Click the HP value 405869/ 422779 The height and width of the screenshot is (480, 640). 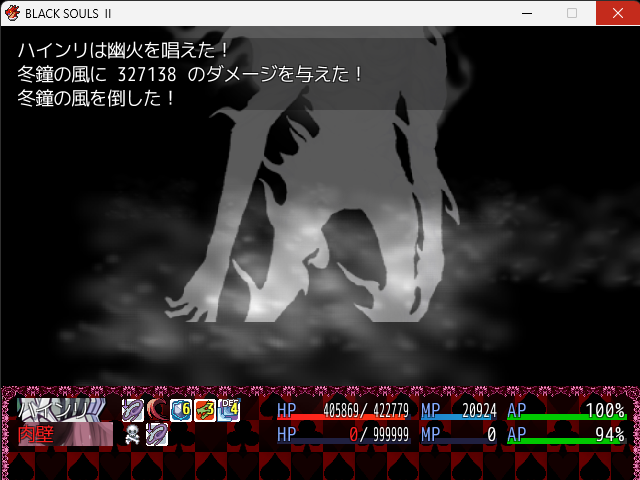point(366,410)
